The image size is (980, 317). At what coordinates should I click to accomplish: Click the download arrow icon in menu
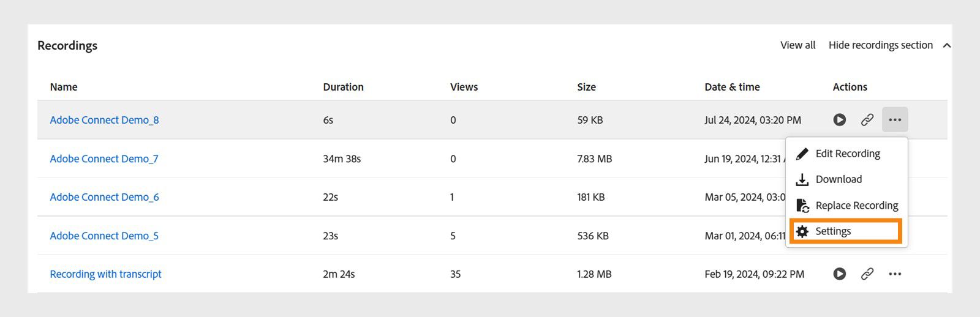pyautogui.click(x=802, y=179)
